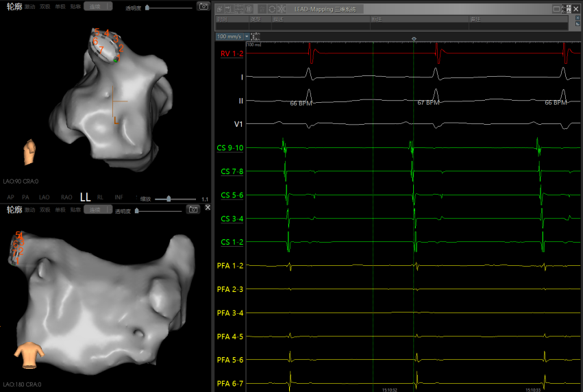This screenshot has height=392, width=583.
Task: Select the INF view preset
Action: 119,197
